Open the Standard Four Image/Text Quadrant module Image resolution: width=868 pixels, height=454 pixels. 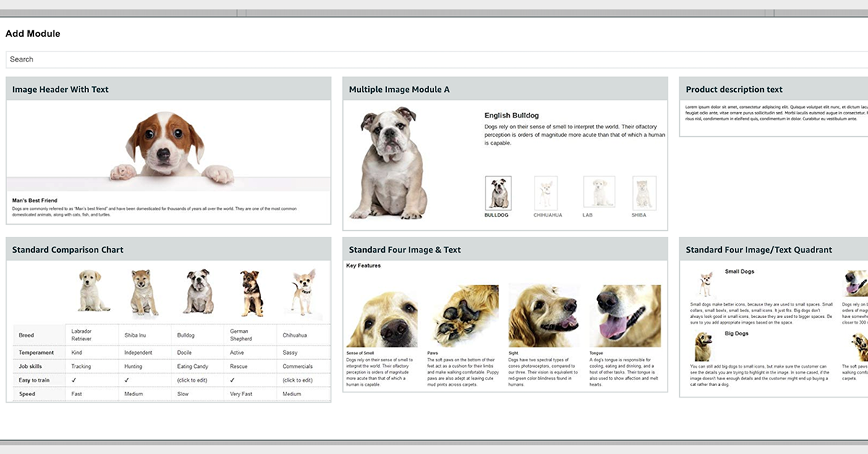pos(759,250)
